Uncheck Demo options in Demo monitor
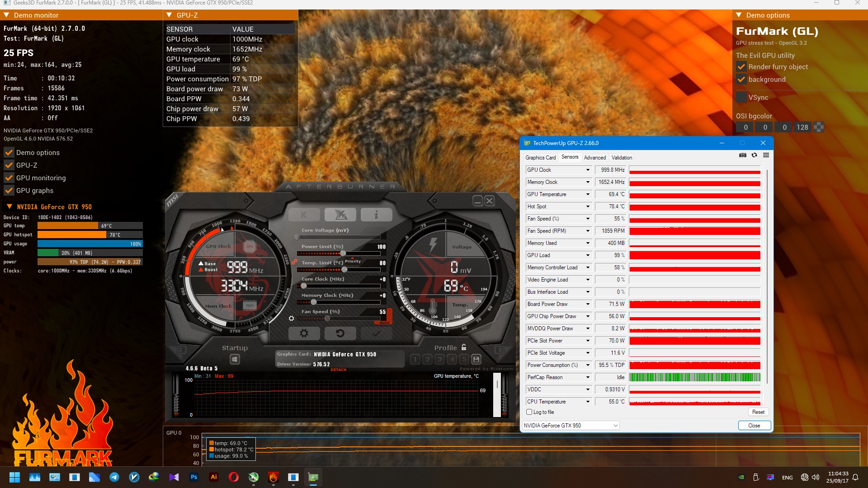The image size is (868, 488). [9, 153]
